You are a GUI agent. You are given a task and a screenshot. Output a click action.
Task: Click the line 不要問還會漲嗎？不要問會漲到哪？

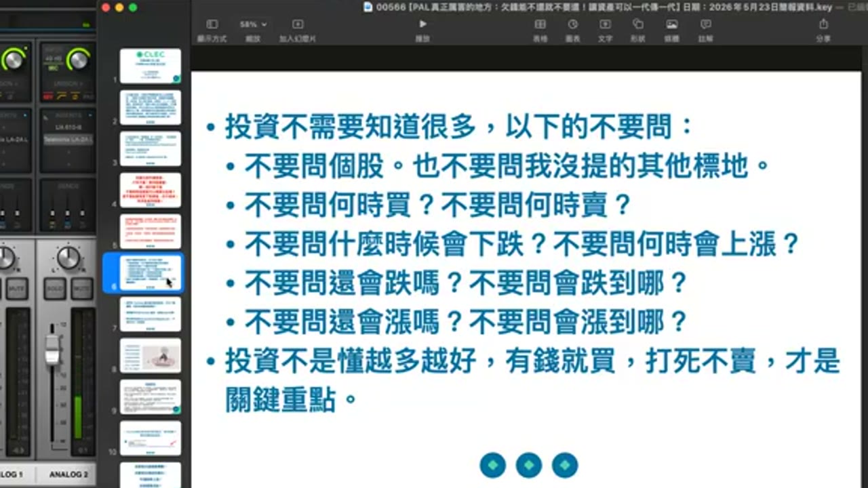467,322
